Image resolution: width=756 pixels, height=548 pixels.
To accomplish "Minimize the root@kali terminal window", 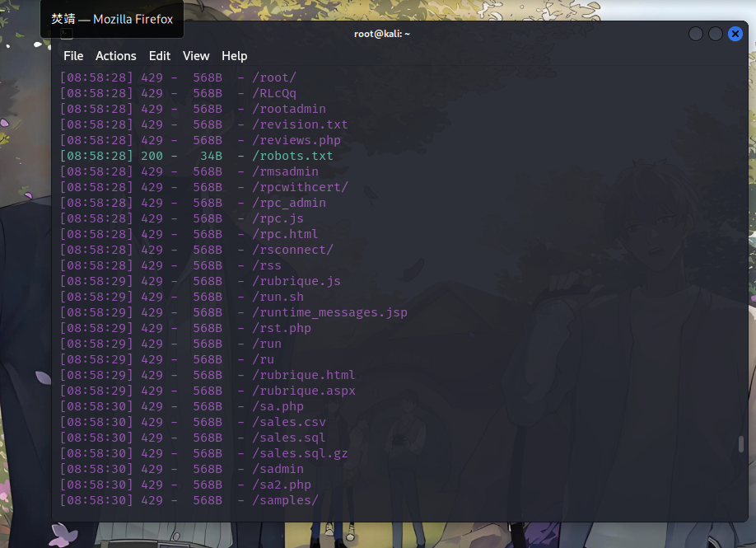I will pos(696,34).
